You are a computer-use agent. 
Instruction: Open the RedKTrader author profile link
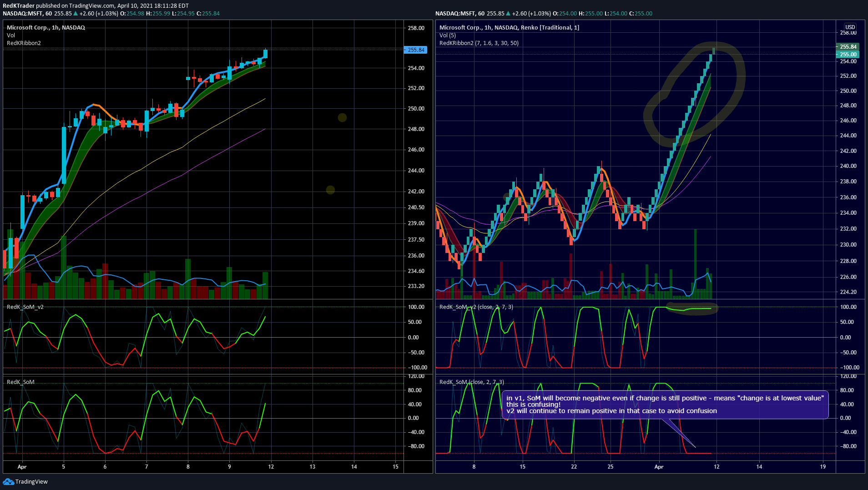[x=19, y=5]
